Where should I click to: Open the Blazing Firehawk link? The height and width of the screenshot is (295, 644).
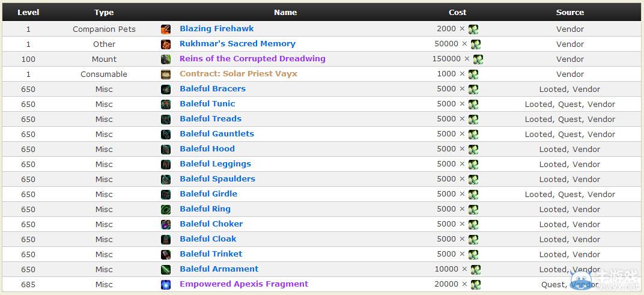pyautogui.click(x=216, y=29)
